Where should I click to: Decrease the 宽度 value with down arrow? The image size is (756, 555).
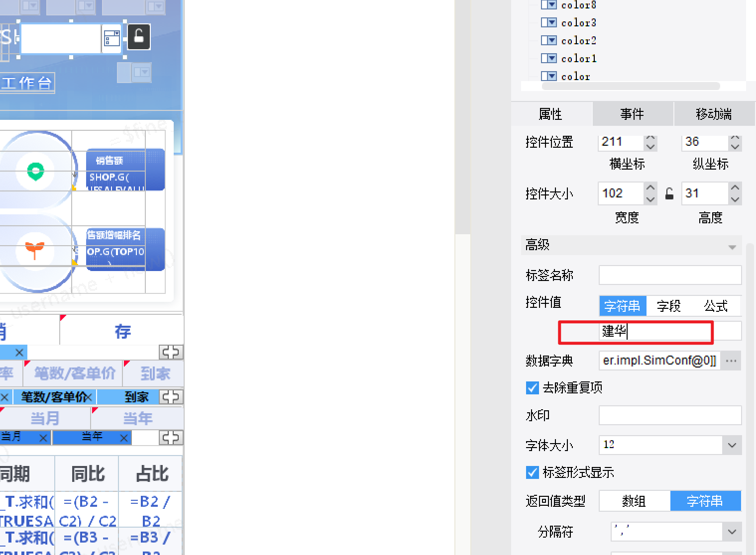650,199
